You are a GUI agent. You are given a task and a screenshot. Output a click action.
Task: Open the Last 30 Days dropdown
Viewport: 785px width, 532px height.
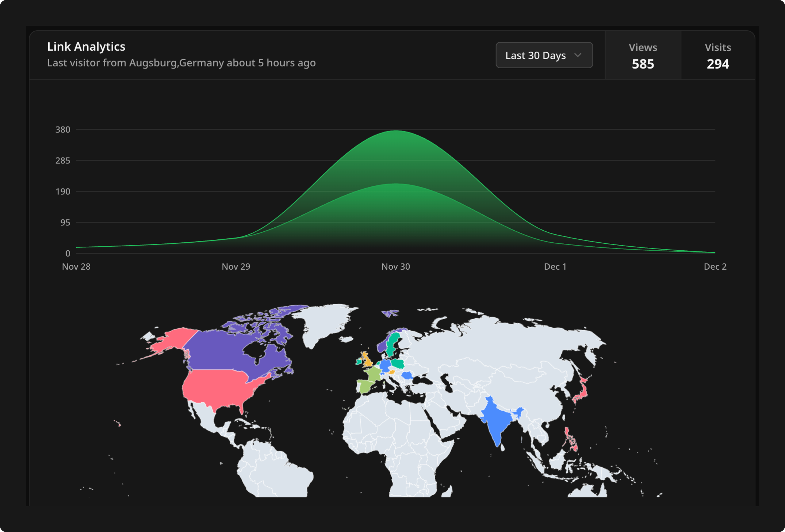click(544, 55)
